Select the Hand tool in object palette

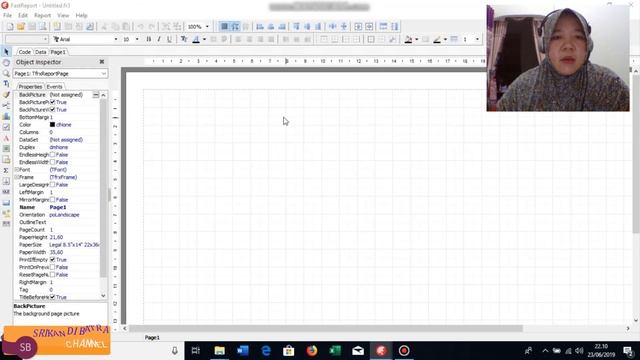click(x=6, y=62)
